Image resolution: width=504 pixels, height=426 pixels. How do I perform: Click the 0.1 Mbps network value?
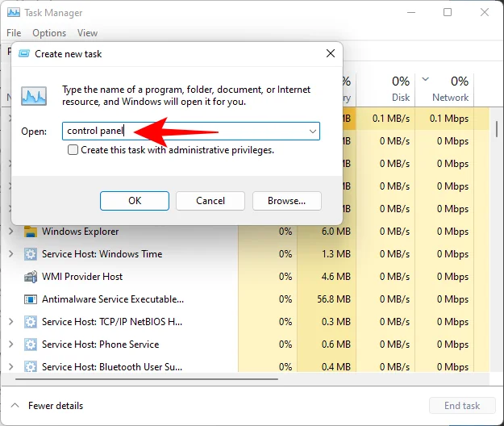click(x=449, y=119)
